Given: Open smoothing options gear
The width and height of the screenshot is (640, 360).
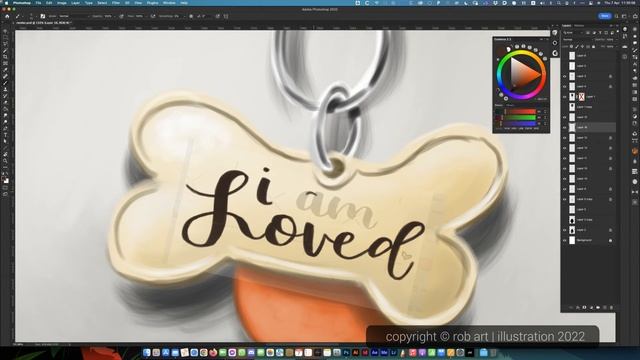Looking at the screenshot, I should [x=191, y=16].
